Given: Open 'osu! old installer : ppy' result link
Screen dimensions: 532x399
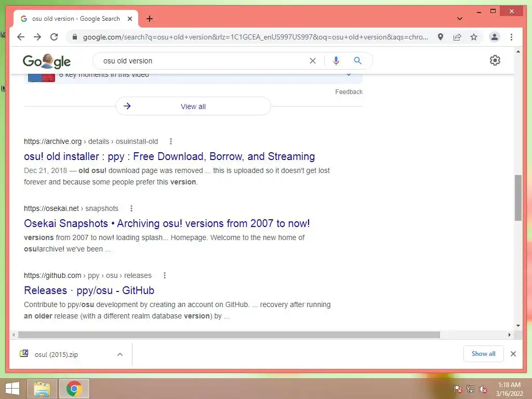Looking at the screenshot, I should (169, 156).
